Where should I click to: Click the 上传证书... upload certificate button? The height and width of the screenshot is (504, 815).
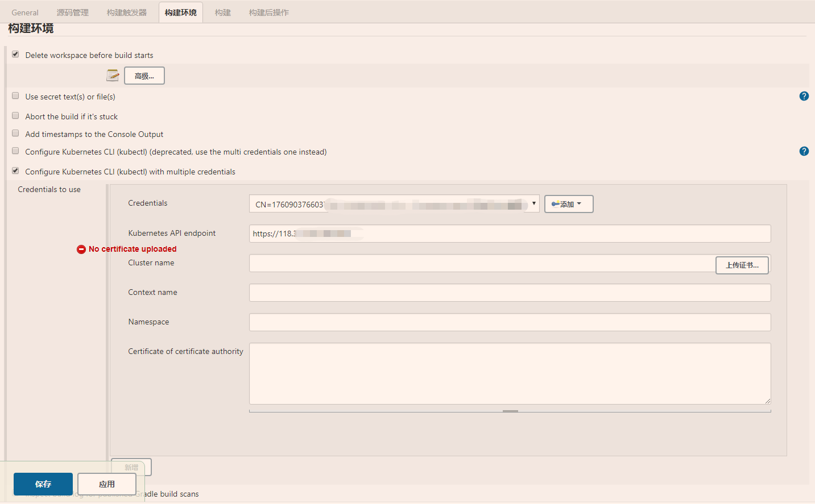(742, 265)
